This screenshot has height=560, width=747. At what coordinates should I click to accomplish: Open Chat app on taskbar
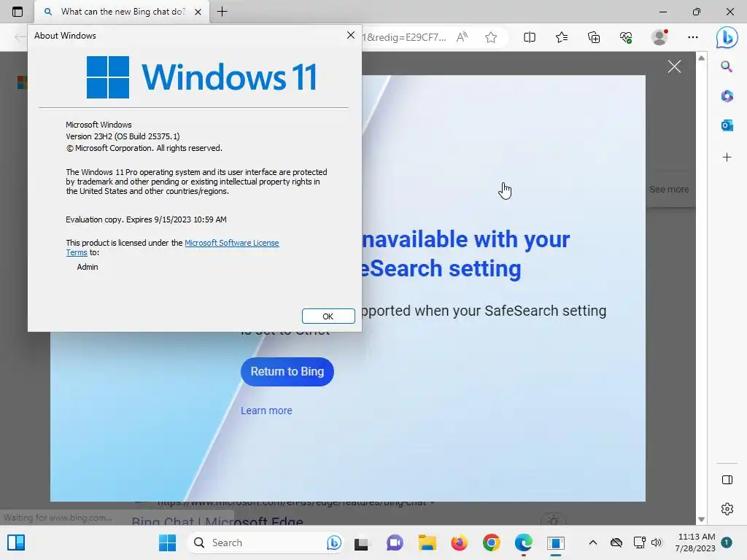pyautogui.click(x=395, y=542)
